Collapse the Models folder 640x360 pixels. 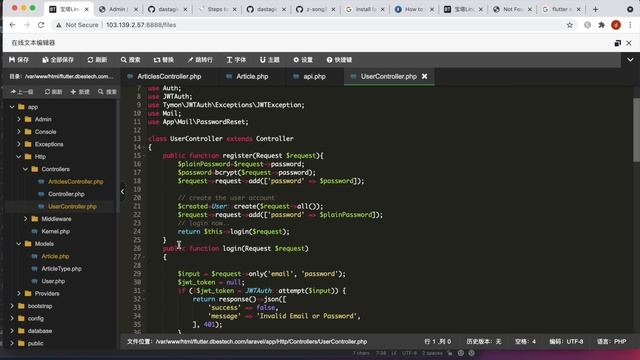[19, 244]
